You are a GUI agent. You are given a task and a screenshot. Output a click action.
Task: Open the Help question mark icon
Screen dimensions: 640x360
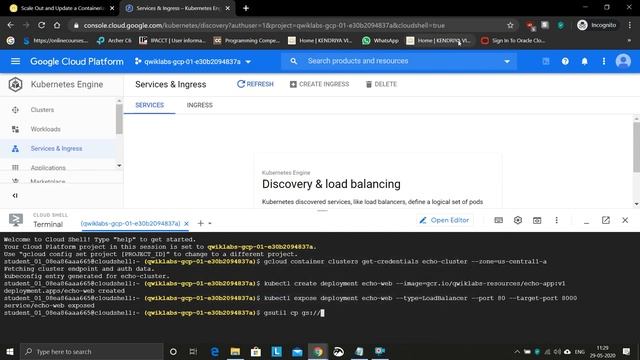pos(565,61)
